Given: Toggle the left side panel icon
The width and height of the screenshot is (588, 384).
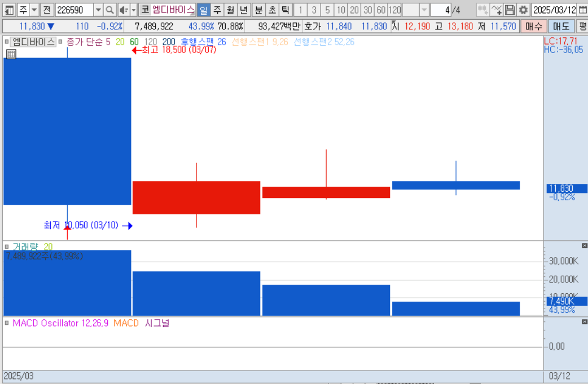Looking at the screenshot, I should (9, 10).
